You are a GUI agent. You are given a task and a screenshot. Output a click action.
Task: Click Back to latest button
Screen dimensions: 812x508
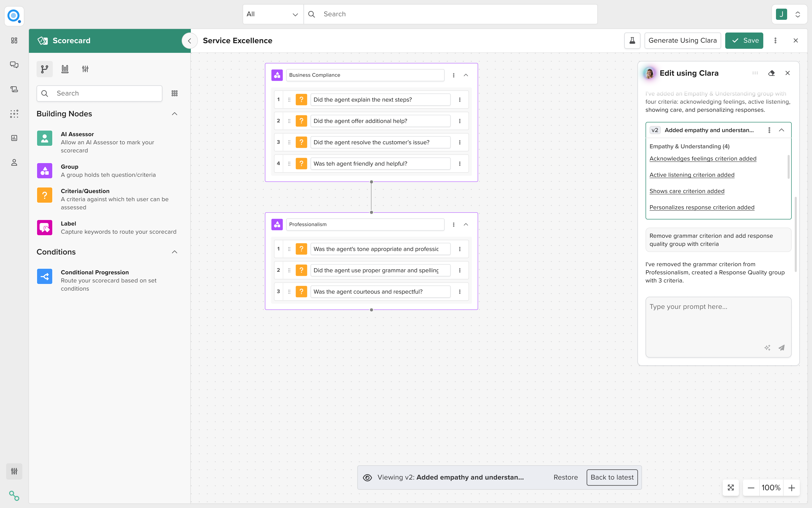click(612, 478)
